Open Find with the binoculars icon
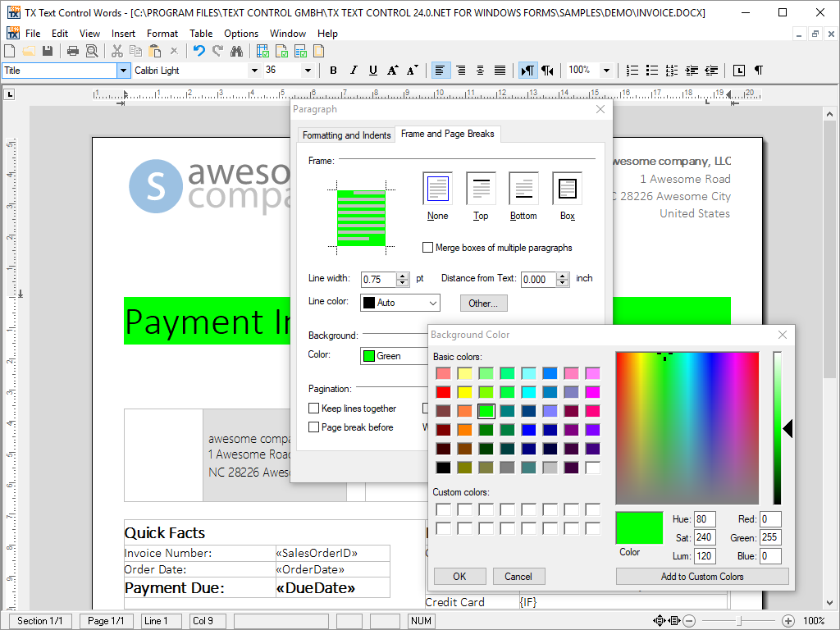The width and height of the screenshot is (840, 630). click(237, 51)
